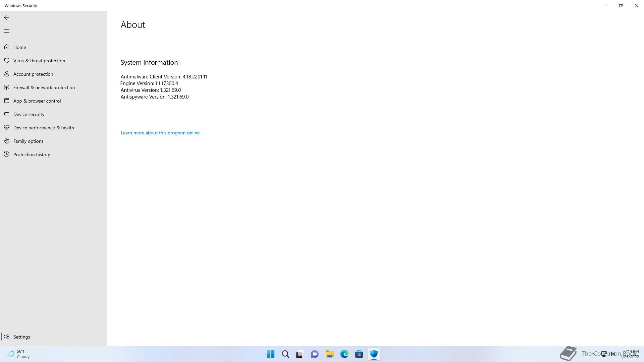Minimize the Windows Security window
This screenshot has height=362, width=644.
(x=605, y=5)
